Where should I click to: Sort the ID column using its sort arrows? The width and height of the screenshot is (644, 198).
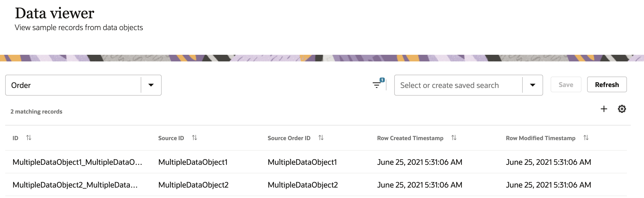point(29,138)
